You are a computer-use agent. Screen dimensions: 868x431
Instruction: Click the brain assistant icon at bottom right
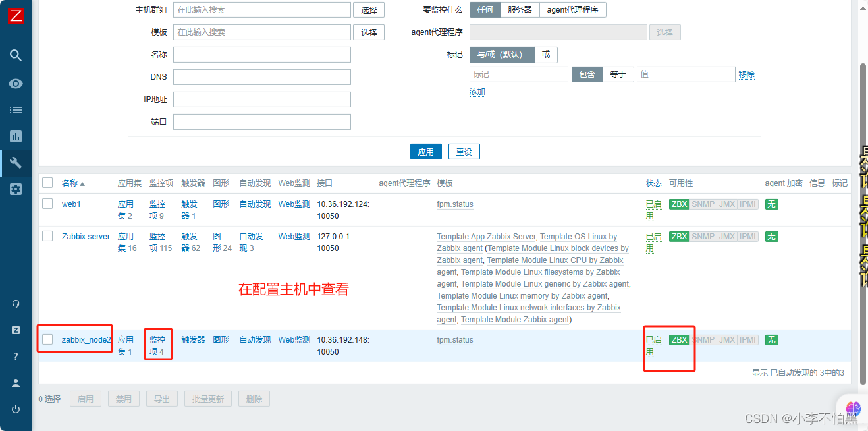(x=854, y=408)
